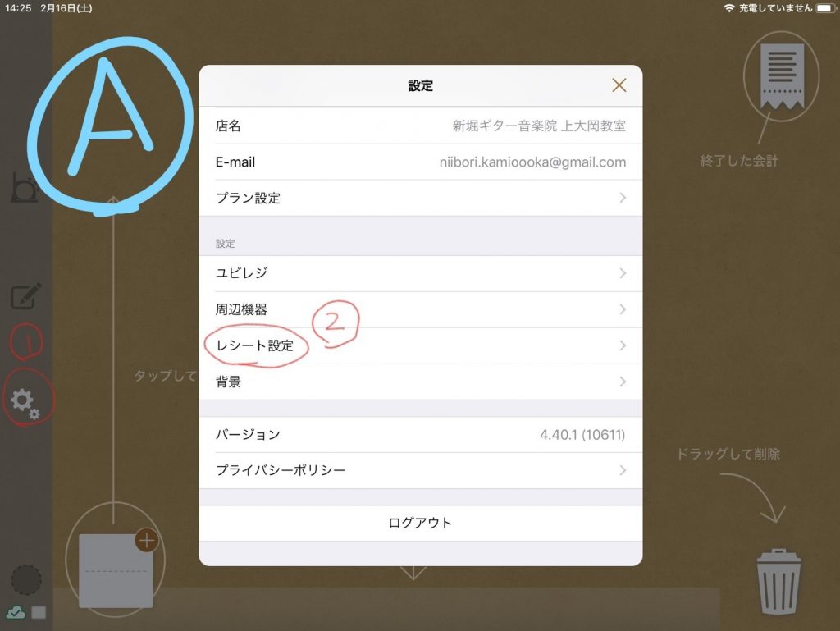The width and height of the screenshot is (840, 631).
Task: Click the cloud sync status icon
Action: click(16, 612)
